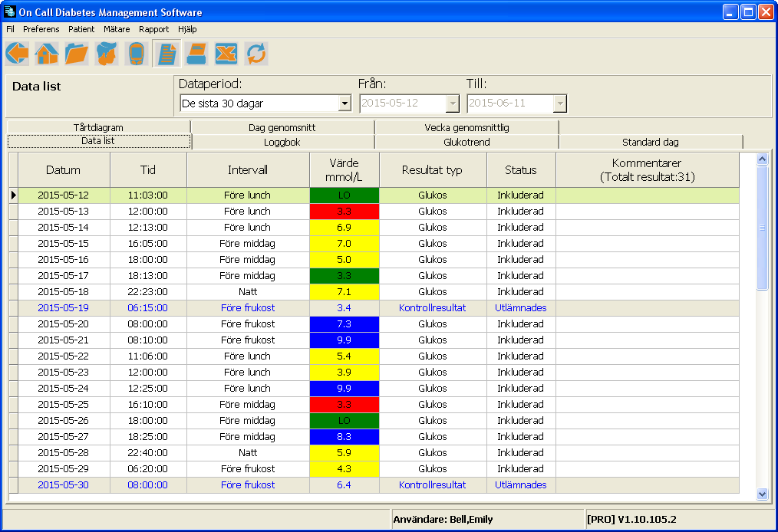Open the Patient menu
Image resolution: width=778 pixels, height=532 pixels.
tap(81, 29)
